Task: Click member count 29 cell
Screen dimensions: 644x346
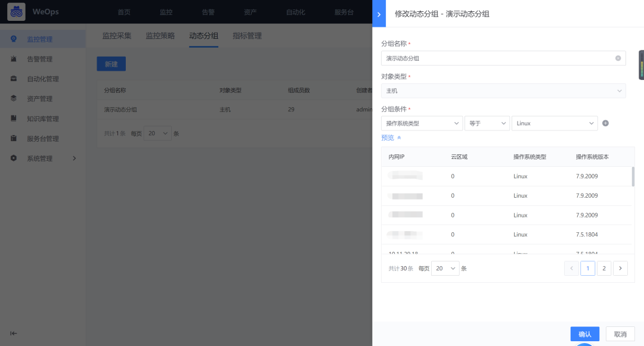Action: tap(291, 110)
